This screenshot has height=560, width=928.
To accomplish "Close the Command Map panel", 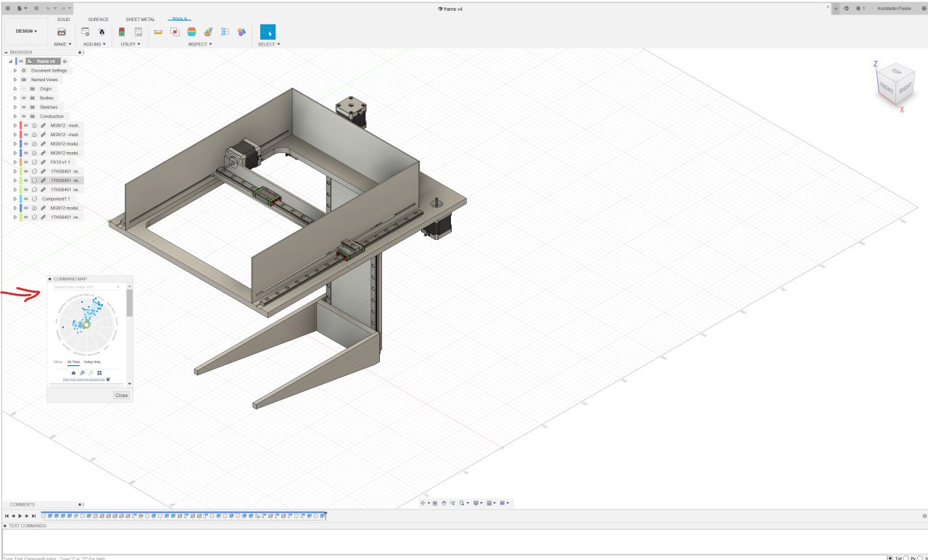I will click(121, 395).
